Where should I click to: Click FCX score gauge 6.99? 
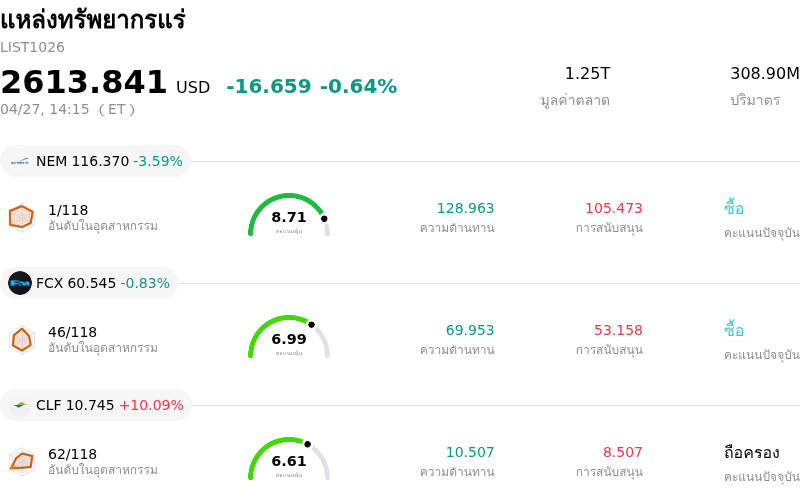click(x=289, y=338)
